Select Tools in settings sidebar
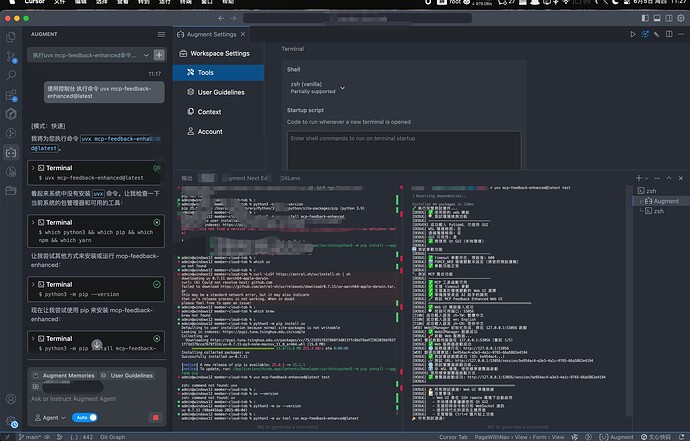The image size is (690, 441). (x=218, y=73)
